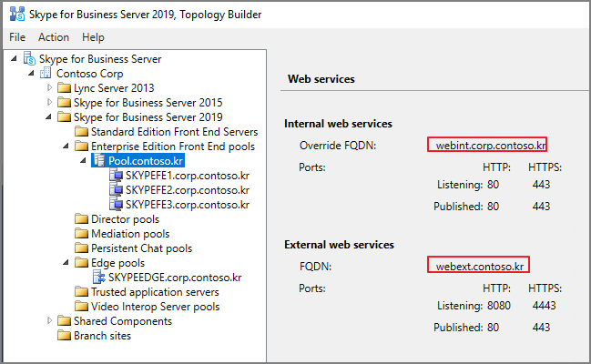Viewport: 591px width, 364px height.
Task: Select the Persistent Chat pools label
Action: (x=142, y=248)
